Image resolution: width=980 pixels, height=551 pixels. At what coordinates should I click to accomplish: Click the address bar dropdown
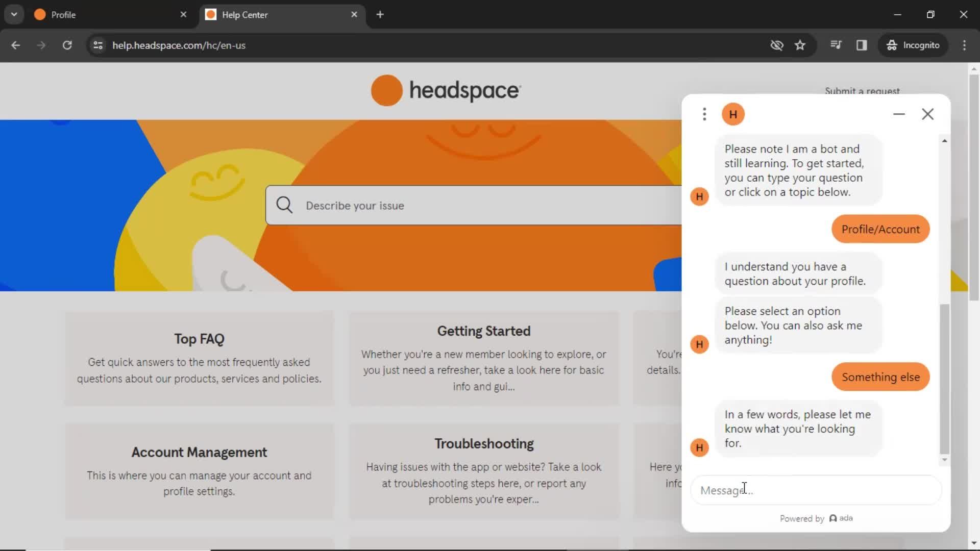13,15
